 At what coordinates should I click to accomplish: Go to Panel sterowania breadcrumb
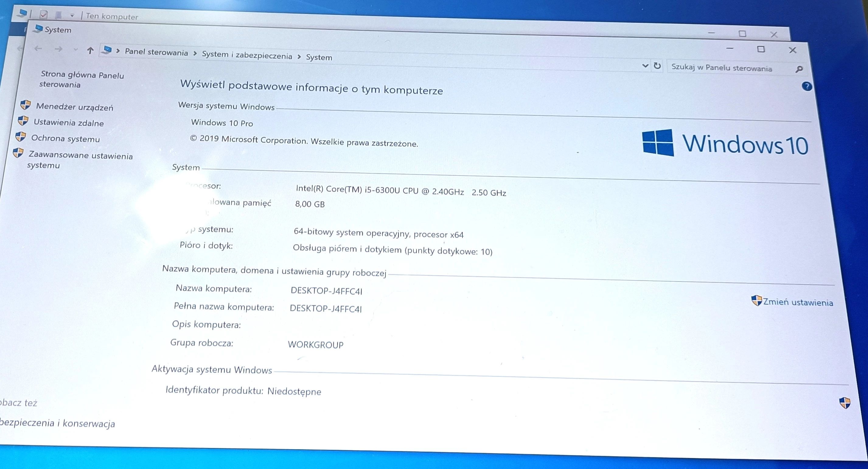pyautogui.click(x=156, y=52)
